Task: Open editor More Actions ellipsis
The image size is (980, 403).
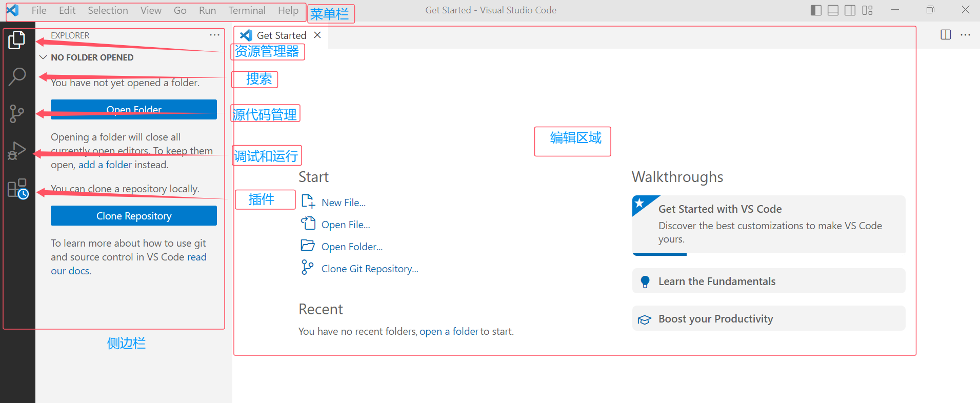Action: tap(965, 35)
